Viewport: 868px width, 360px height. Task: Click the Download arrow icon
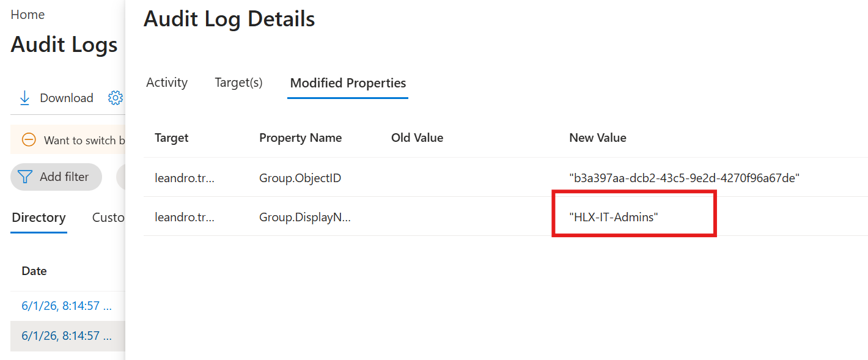pyautogui.click(x=24, y=98)
